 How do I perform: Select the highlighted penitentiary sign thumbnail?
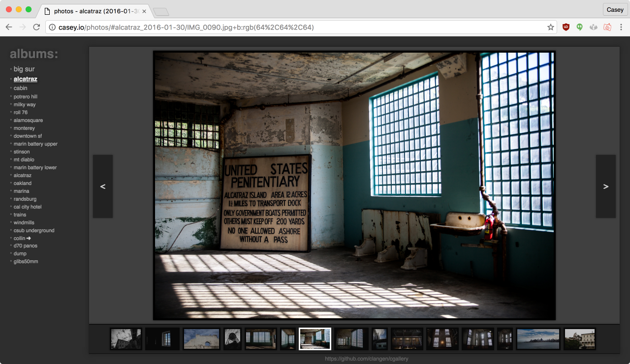pyautogui.click(x=315, y=339)
